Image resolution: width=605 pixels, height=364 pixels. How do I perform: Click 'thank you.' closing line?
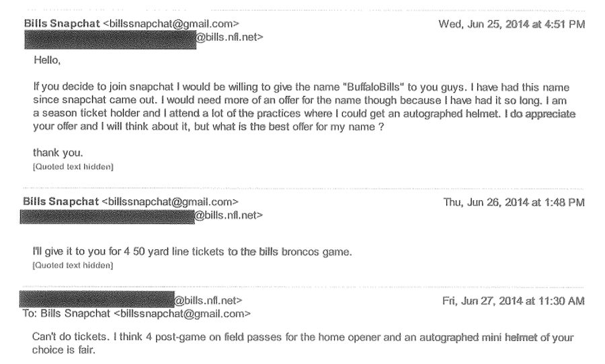click(58, 153)
